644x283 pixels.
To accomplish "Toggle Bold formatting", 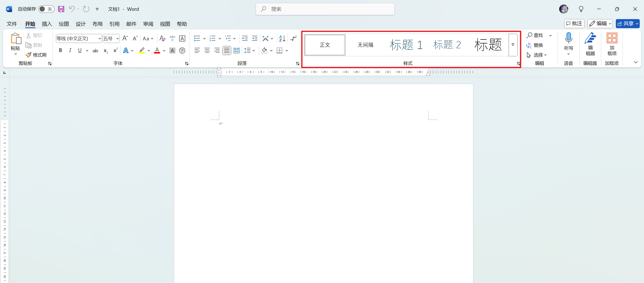I will (60, 51).
